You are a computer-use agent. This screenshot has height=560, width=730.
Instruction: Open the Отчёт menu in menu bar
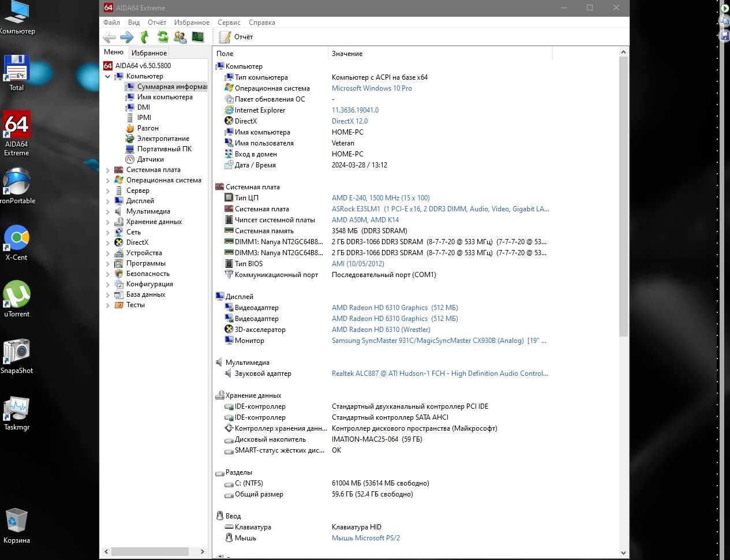[157, 23]
